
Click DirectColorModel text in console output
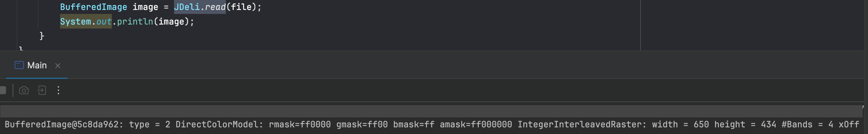coord(219,125)
